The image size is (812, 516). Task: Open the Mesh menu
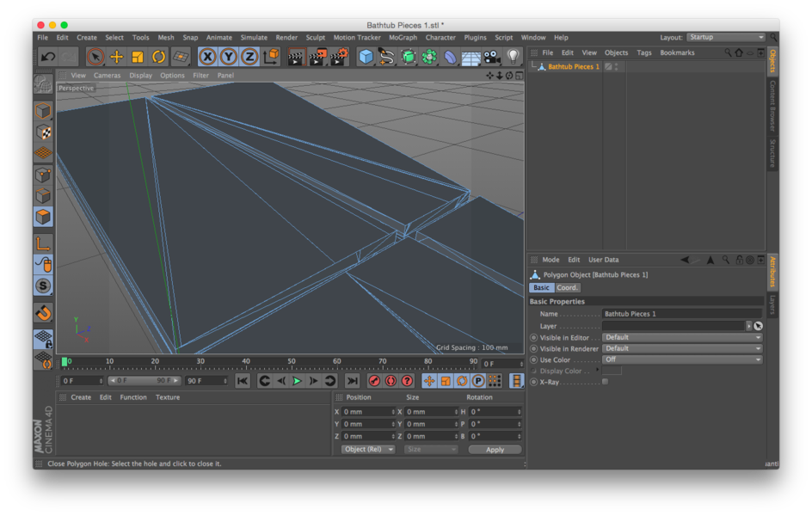166,37
